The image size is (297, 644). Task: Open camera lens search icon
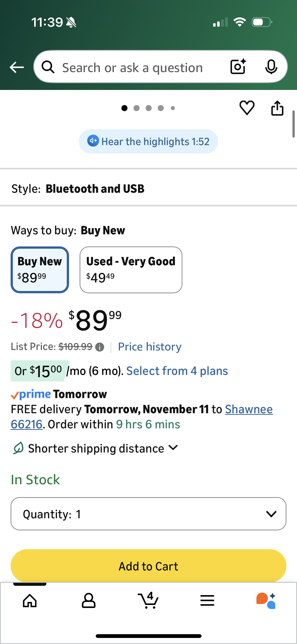(x=238, y=67)
